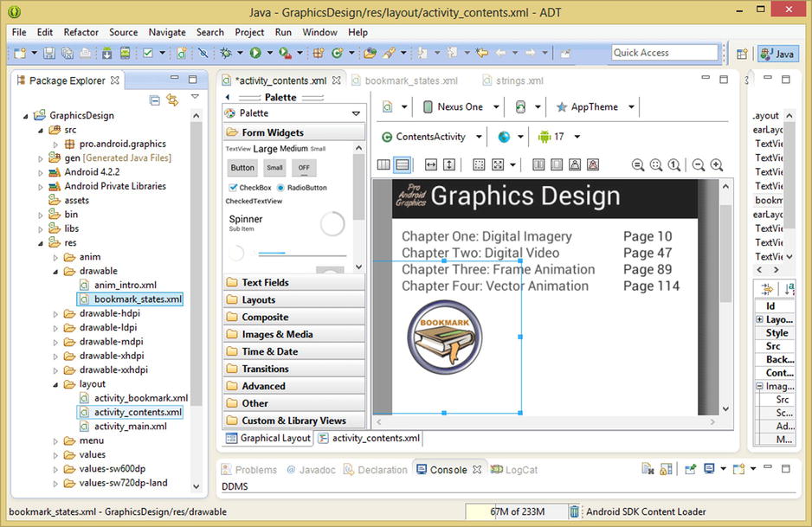Click the Change Margins icon
The width and height of the screenshot is (812, 527).
[x=479, y=164]
